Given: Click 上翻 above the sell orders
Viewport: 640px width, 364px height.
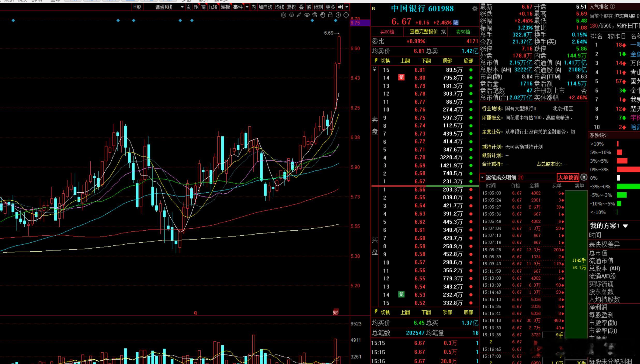Looking at the screenshot, I should coord(405,61).
